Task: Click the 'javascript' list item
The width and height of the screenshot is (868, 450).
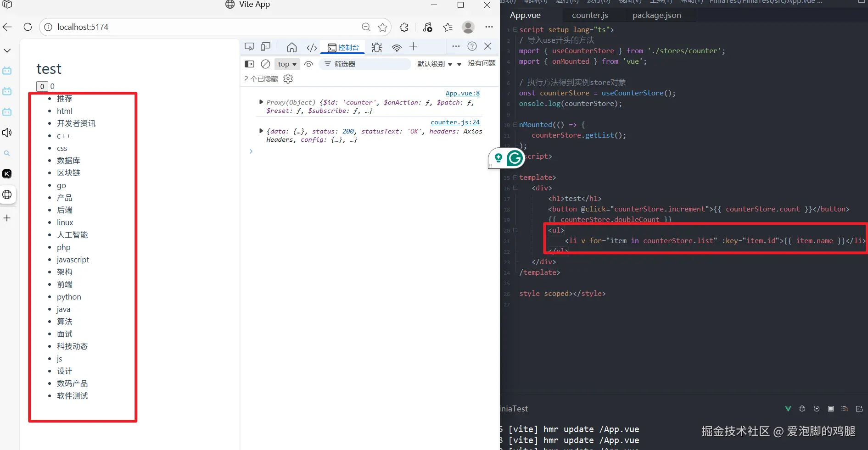Action: point(73,260)
